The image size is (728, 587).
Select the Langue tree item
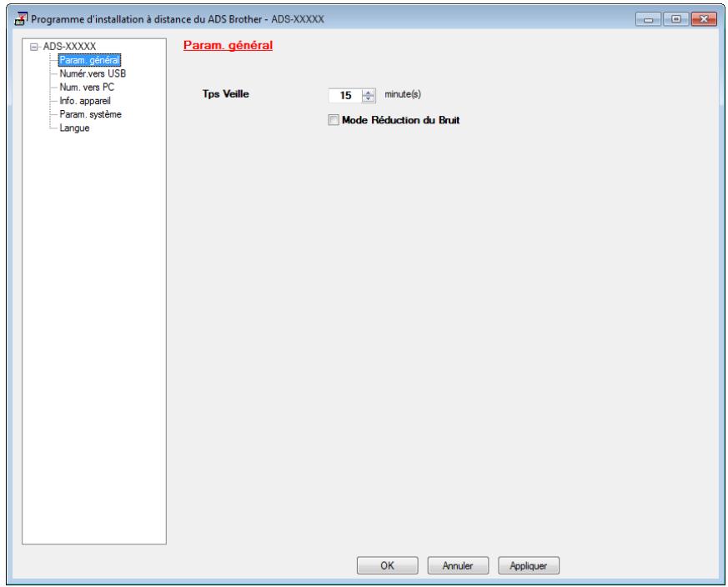74,128
